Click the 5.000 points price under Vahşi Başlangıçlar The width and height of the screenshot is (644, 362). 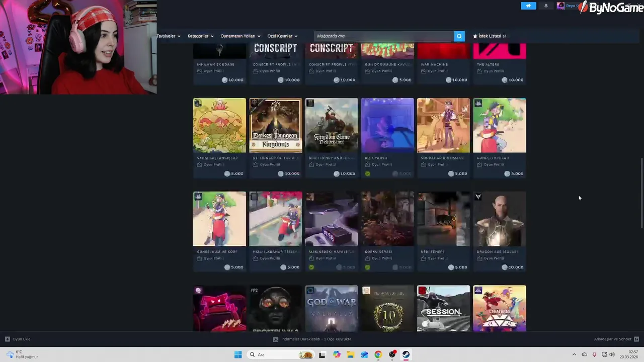coord(233,173)
